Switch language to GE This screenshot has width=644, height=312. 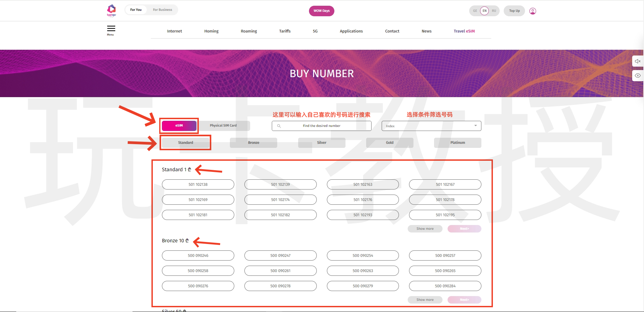(475, 11)
